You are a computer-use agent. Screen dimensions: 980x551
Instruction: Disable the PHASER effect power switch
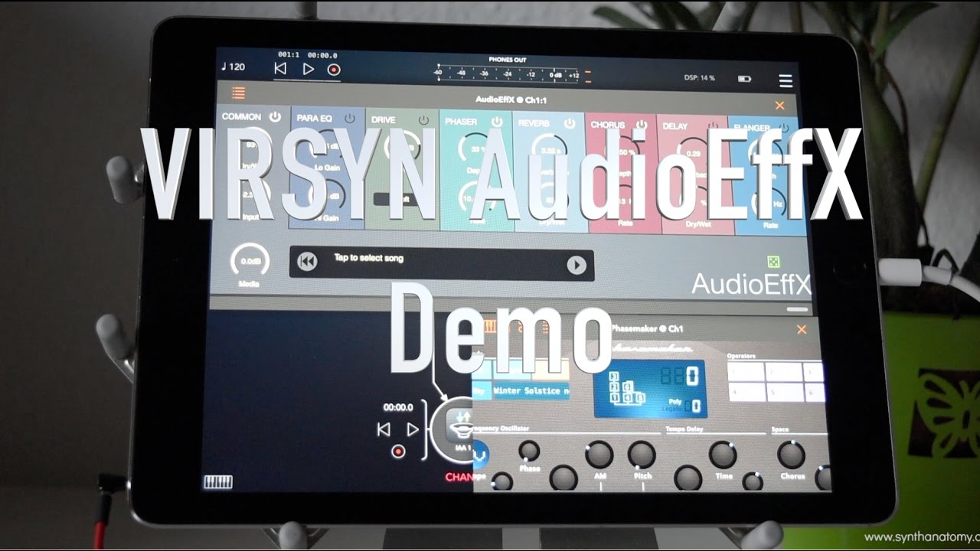coord(497,122)
